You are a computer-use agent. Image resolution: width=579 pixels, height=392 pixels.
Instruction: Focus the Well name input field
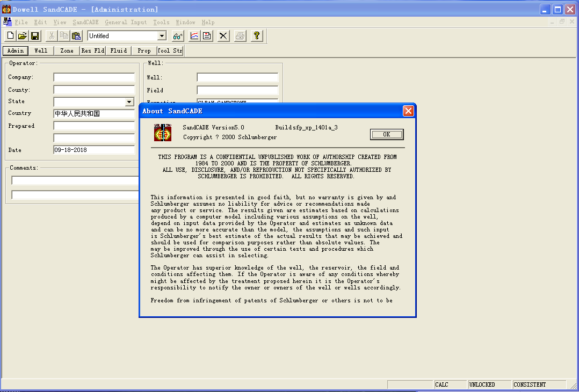[x=237, y=77]
